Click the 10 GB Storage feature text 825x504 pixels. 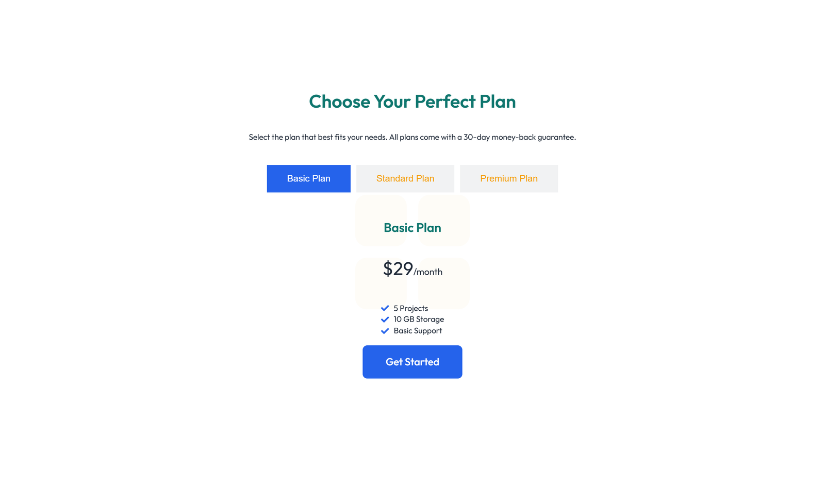418,319
